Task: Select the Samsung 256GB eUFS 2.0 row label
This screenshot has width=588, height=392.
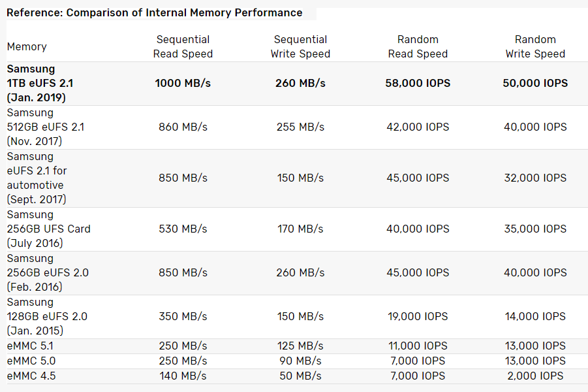Action: click(48, 273)
